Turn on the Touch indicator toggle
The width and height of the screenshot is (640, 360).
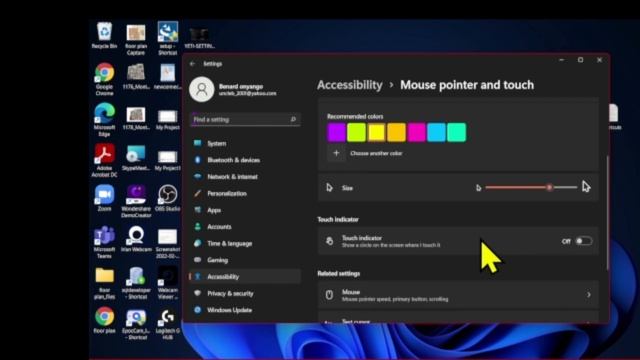click(x=583, y=241)
